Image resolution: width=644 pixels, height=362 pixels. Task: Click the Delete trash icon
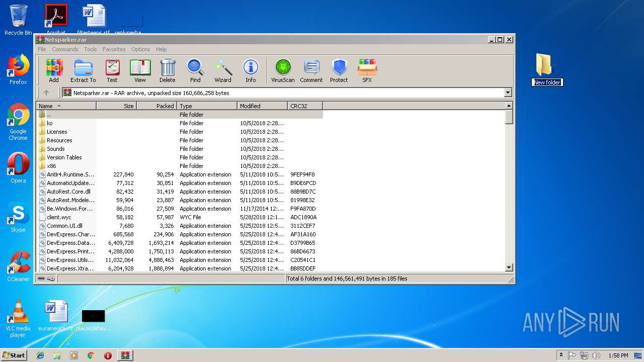pyautogui.click(x=168, y=70)
